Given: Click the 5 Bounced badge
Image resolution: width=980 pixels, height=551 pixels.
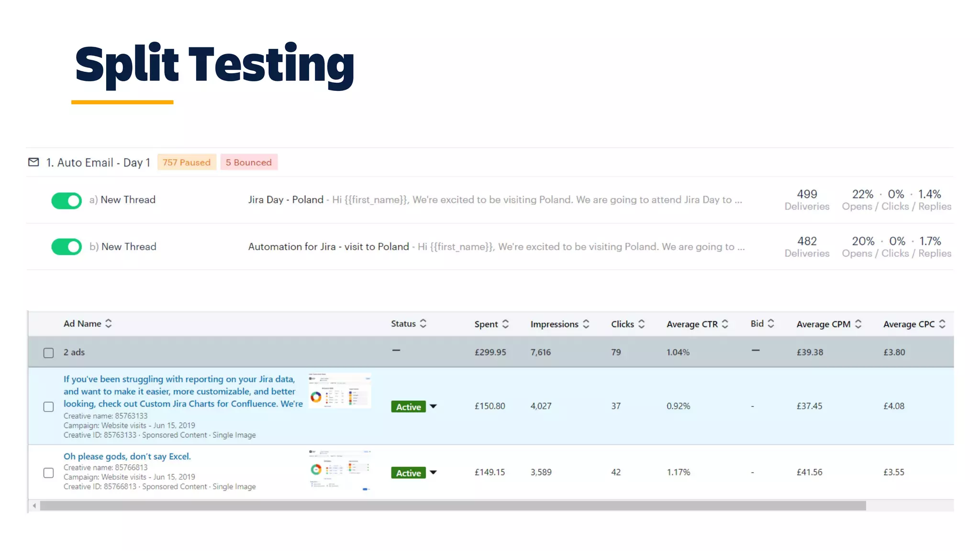Looking at the screenshot, I should coord(249,162).
